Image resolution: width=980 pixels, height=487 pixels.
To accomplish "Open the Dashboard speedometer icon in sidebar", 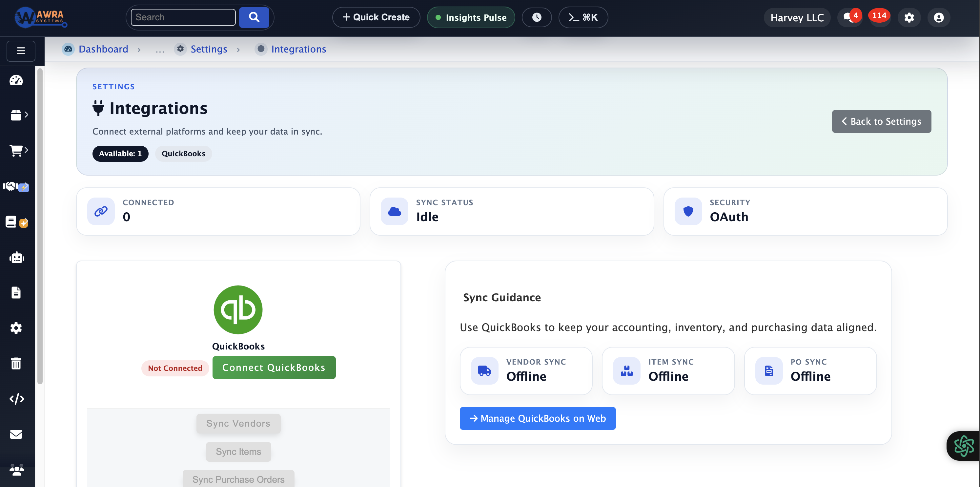I will [16, 80].
